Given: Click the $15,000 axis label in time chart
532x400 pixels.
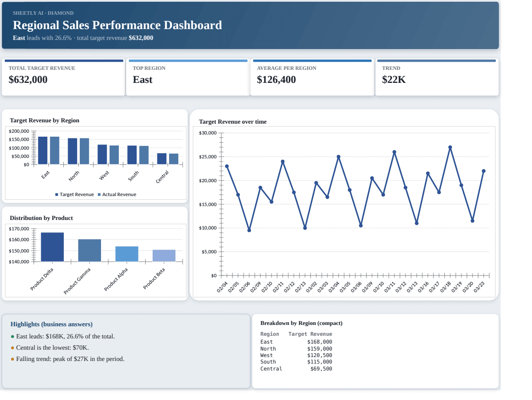Looking at the screenshot, I should pyautogui.click(x=208, y=204).
